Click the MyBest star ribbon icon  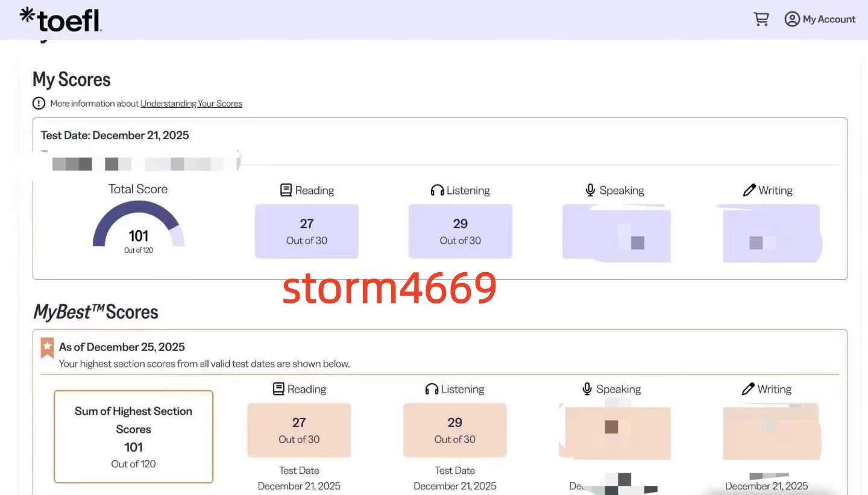(47, 347)
